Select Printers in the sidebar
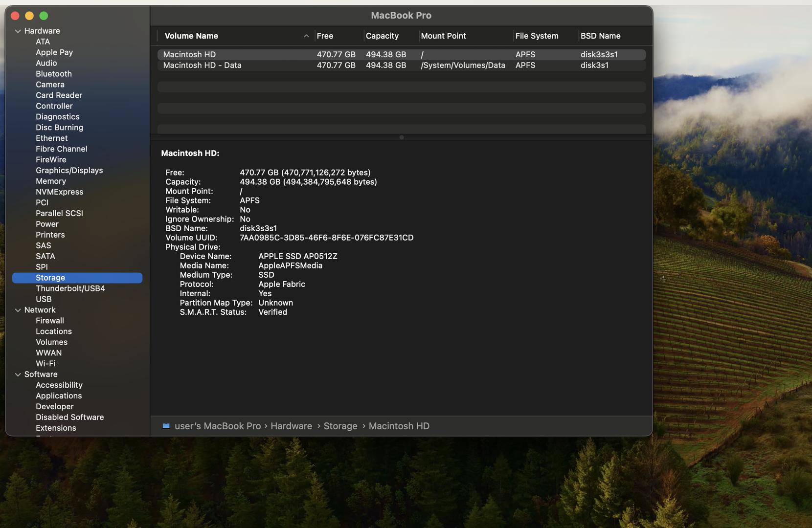Viewport: 812px width, 528px height. [50, 235]
